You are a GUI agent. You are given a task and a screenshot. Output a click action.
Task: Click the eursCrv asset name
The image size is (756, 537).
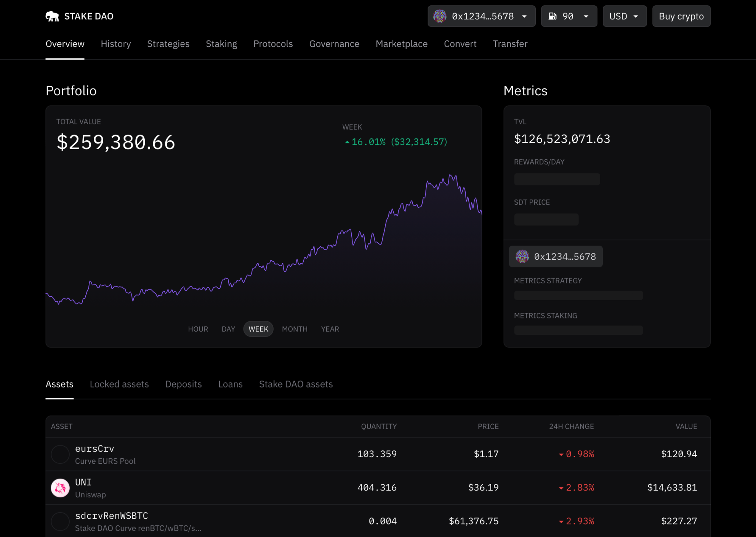(x=94, y=449)
